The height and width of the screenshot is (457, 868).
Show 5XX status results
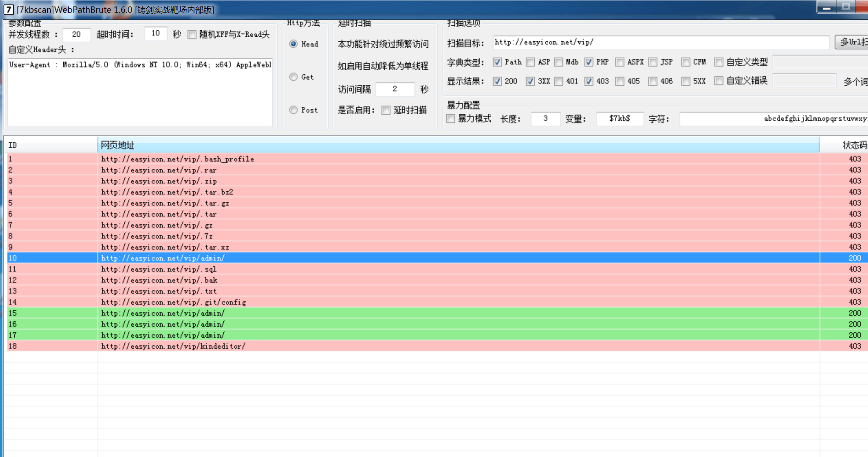click(x=686, y=81)
